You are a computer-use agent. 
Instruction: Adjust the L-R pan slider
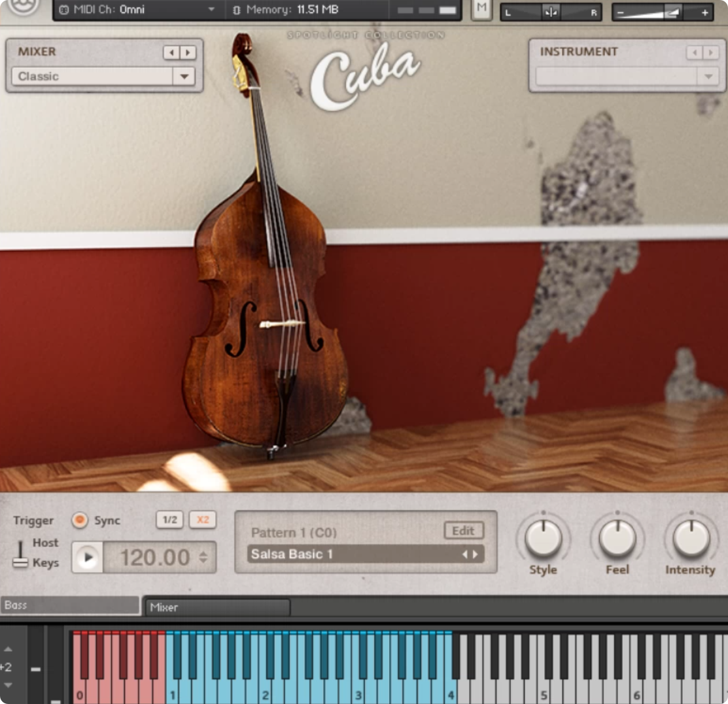(551, 12)
